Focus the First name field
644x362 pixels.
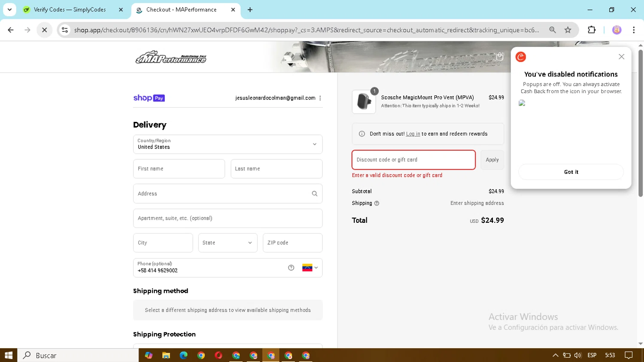[179, 169]
